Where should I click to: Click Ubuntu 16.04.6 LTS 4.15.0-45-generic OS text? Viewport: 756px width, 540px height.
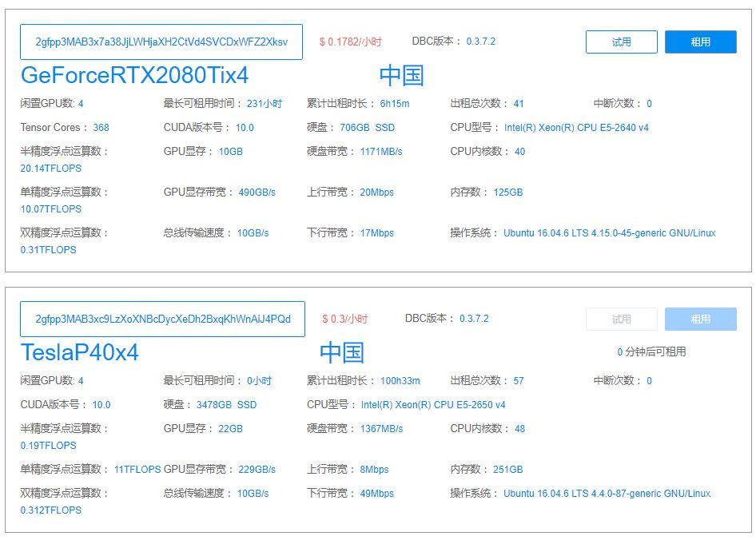click(x=610, y=233)
